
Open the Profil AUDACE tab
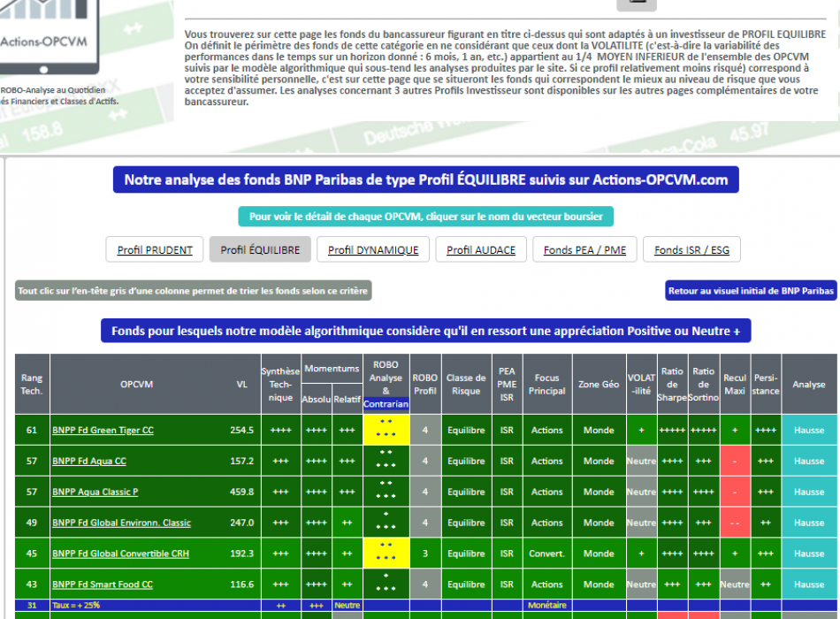(480, 249)
